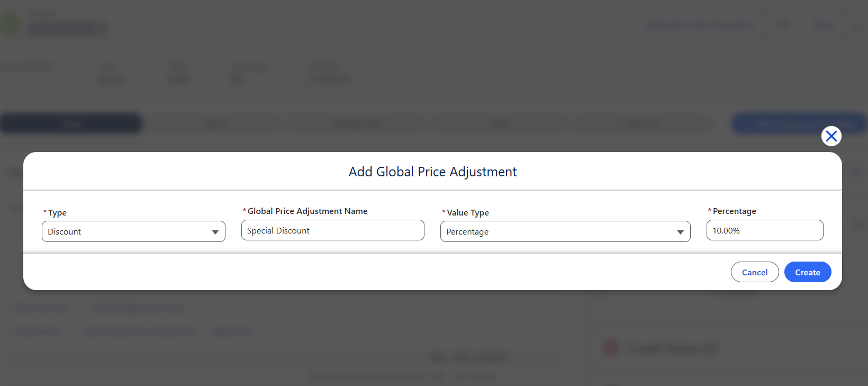Click the Percentage field showing 10.00%

[x=765, y=230]
